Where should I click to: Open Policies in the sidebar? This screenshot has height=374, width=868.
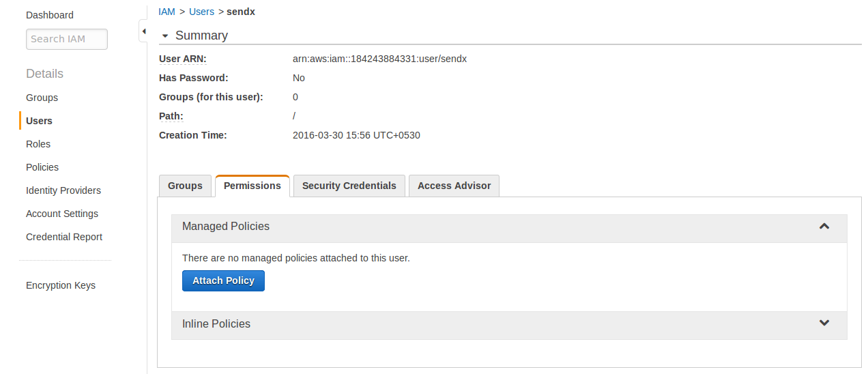pos(42,167)
